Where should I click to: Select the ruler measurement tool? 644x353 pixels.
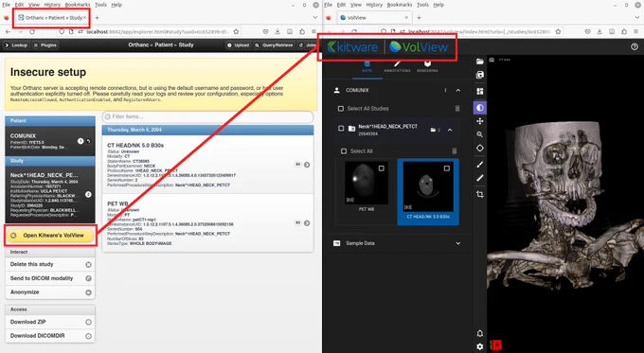coord(480,178)
